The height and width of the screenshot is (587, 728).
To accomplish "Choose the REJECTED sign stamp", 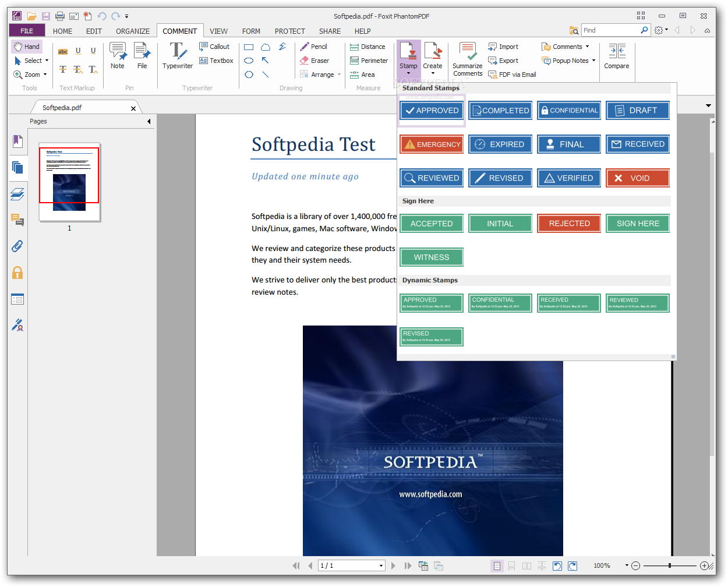I will (569, 223).
